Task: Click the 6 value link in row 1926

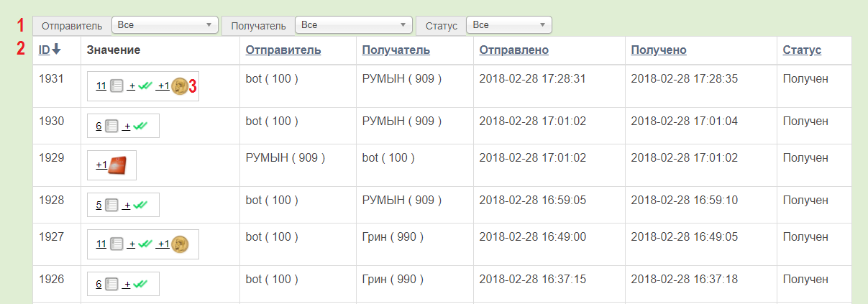Action: coord(99,284)
